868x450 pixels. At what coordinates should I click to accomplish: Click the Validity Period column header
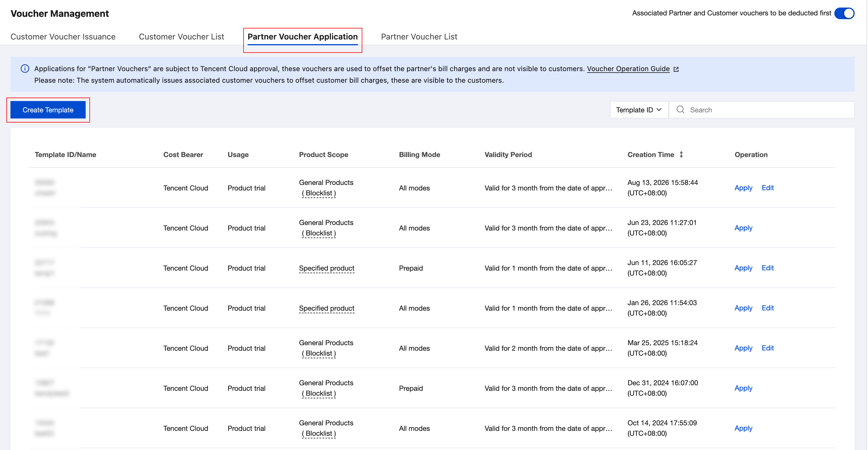(508, 154)
